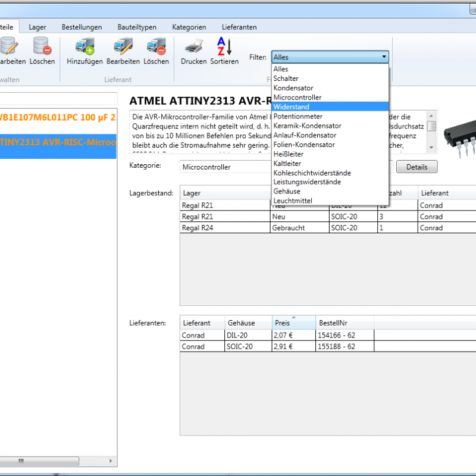The width and height of the screenshot is (476, 476).
Task: Click the database Bearbeiten icon
Action: (x=9, y=46)
